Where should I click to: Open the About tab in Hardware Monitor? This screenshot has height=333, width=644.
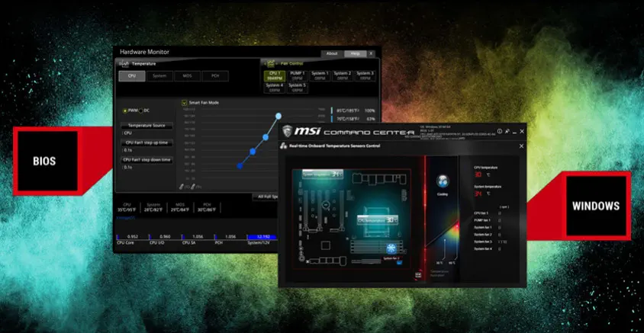click(x=332, y=54)
